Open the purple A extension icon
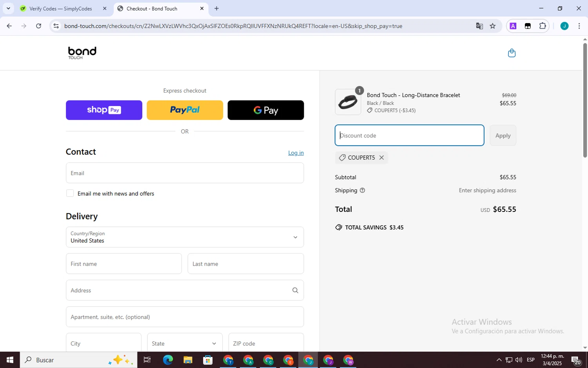Viewport: 588px width, 368px height. point(513,26)
